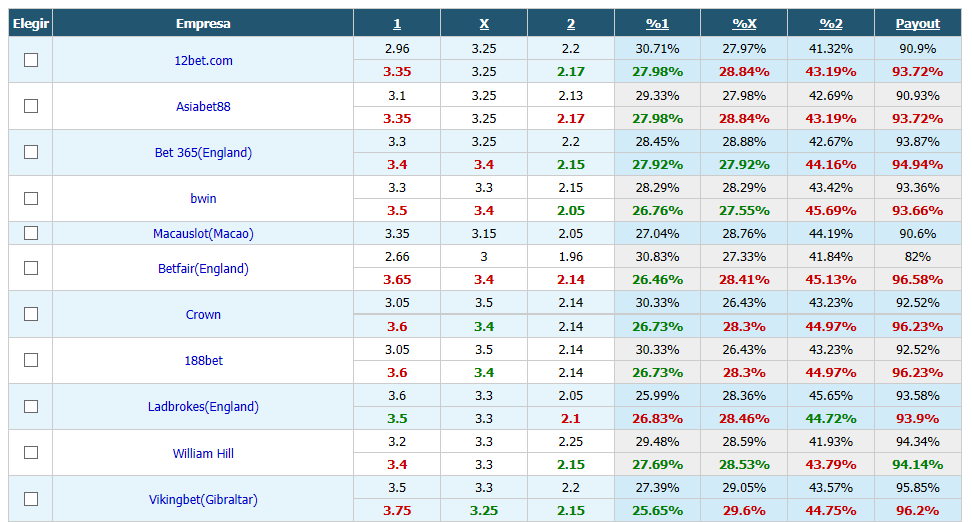Screen dimensions: 972x522
Task: Click the %2 column header
Action: click(831, 24)
